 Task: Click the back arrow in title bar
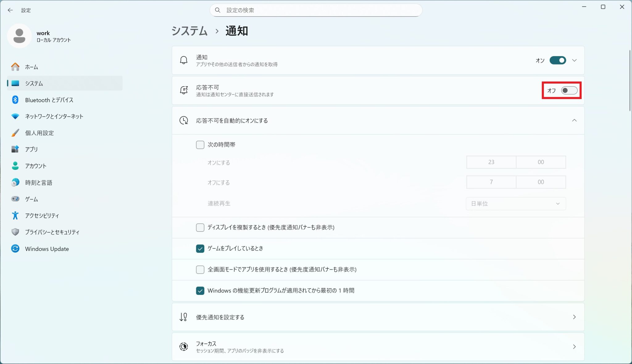10,10
